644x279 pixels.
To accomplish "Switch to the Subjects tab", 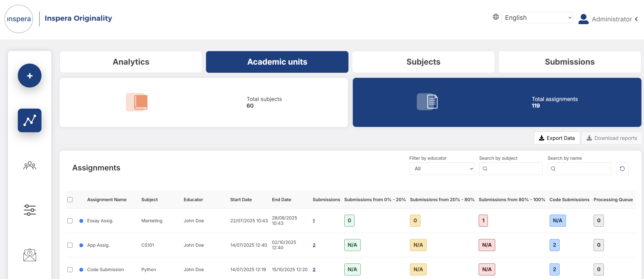I will pyautogui.click(x=423, y=62).
